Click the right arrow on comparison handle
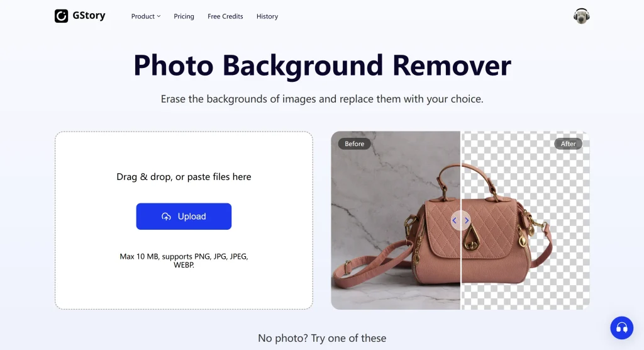Viewport: 644px width, 350px height. point(467,220)
